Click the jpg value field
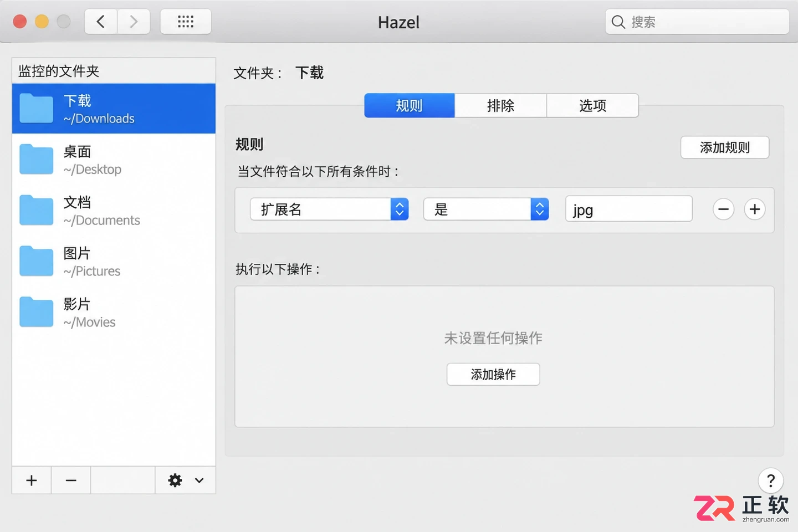The image size is (798, 532). click(x=629, y=209)
